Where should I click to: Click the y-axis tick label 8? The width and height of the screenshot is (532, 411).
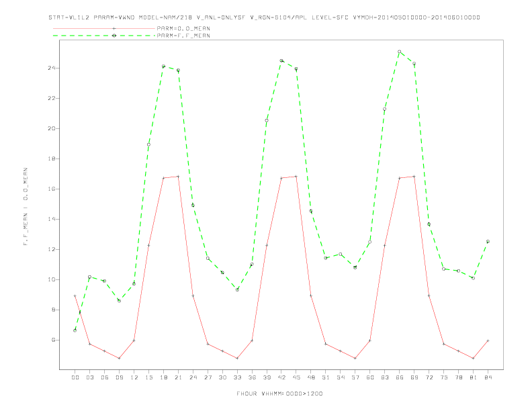54,310
